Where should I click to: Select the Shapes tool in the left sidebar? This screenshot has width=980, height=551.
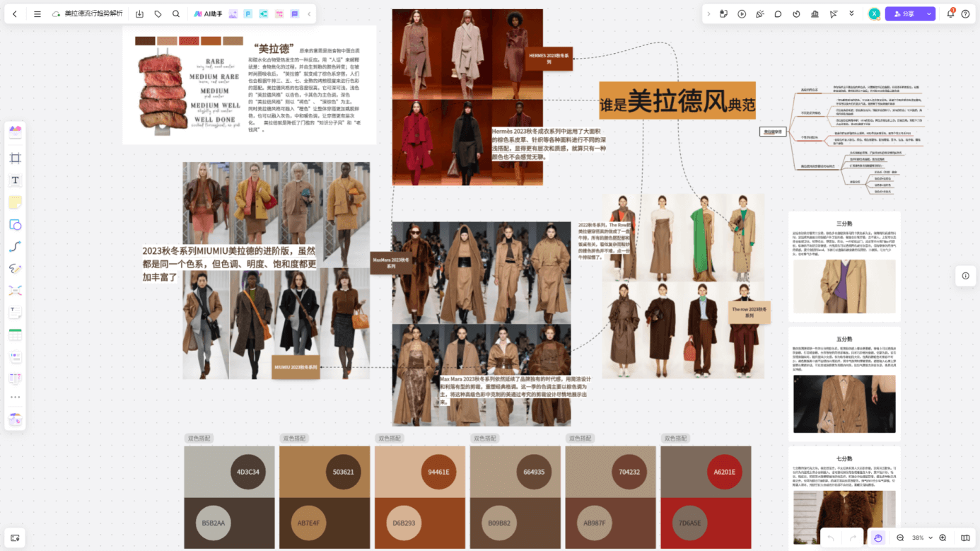[15, 225]
